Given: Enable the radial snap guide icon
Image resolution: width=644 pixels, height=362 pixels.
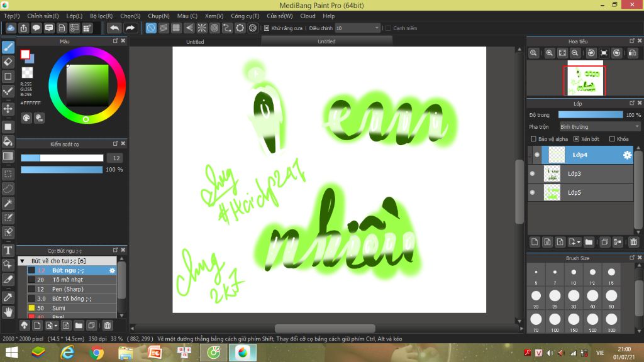Looking at the screenshot, I should [202, 28].
